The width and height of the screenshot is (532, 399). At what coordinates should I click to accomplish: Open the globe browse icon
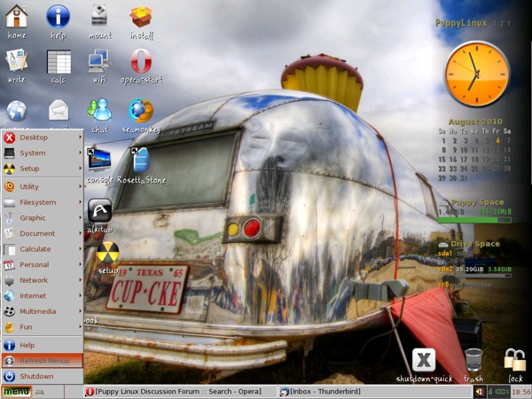[17, 111]
